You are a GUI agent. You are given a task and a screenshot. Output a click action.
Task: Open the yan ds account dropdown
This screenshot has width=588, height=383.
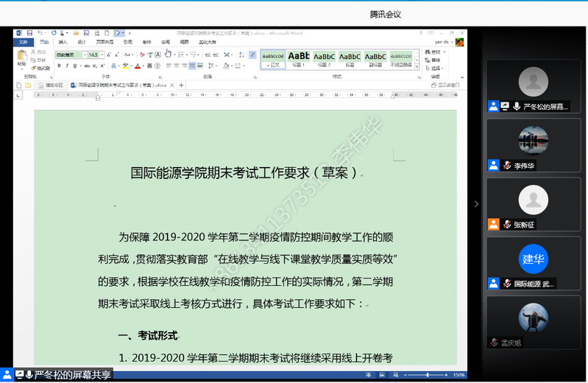pyautogui.click(x=444, y=42)
